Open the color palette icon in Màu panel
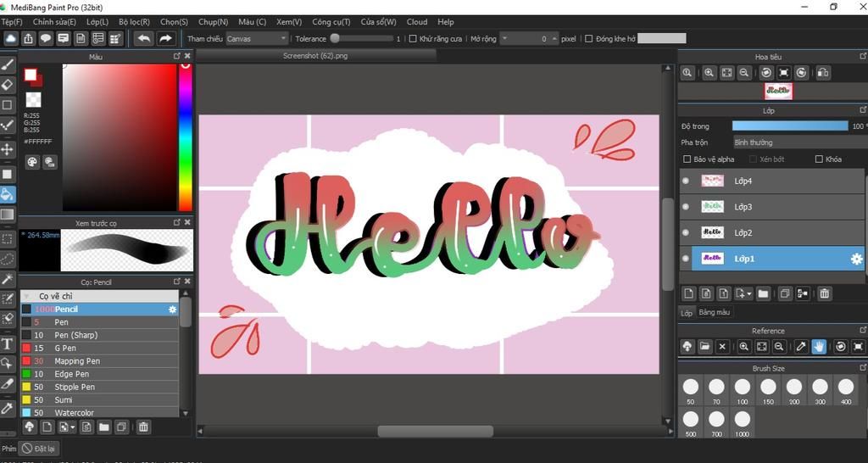The height and width of the screenshot is (463, 868). (x=32, y=162)
